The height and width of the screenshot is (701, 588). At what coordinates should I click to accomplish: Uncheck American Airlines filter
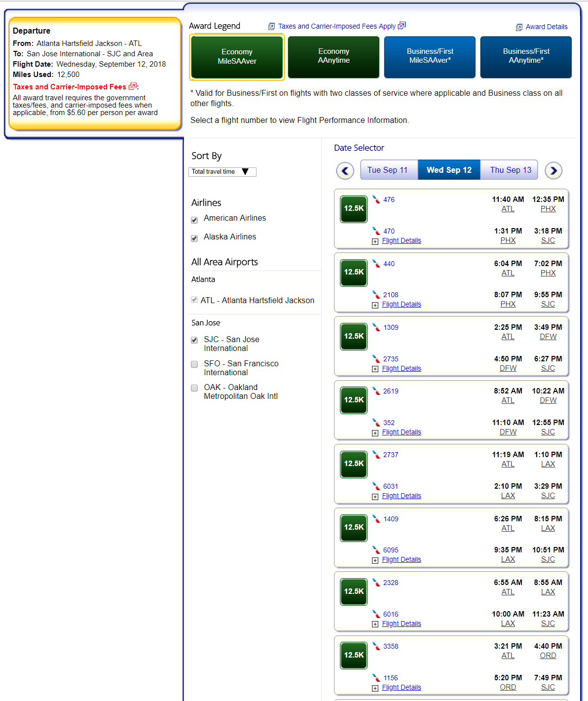tap(194, 220)
